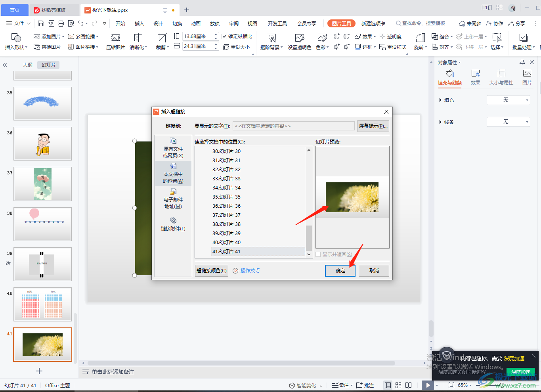This screenshot has height=392, width=541.
Task: Select 36.幻灯片 36 in the list
Action: tap(226, 206)
